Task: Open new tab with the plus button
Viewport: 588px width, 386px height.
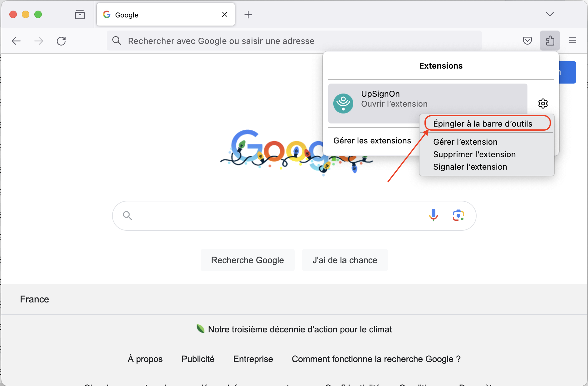Action: coord(248,15)
